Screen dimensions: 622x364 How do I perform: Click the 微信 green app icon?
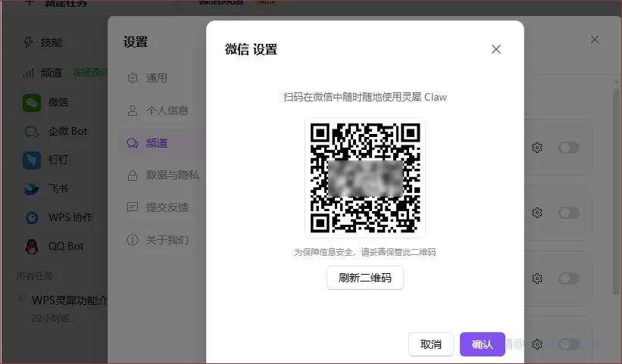(32, 103)
